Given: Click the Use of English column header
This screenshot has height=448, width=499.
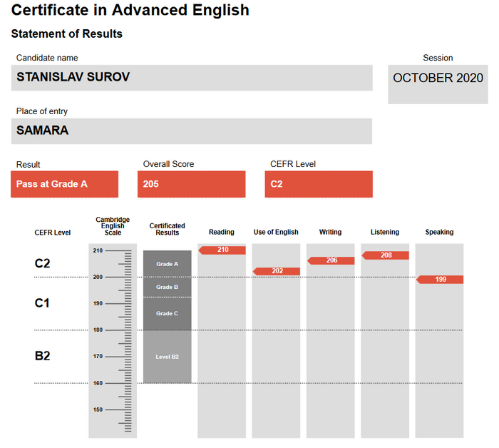Looking at the screenshot, I should coord(276,232).
